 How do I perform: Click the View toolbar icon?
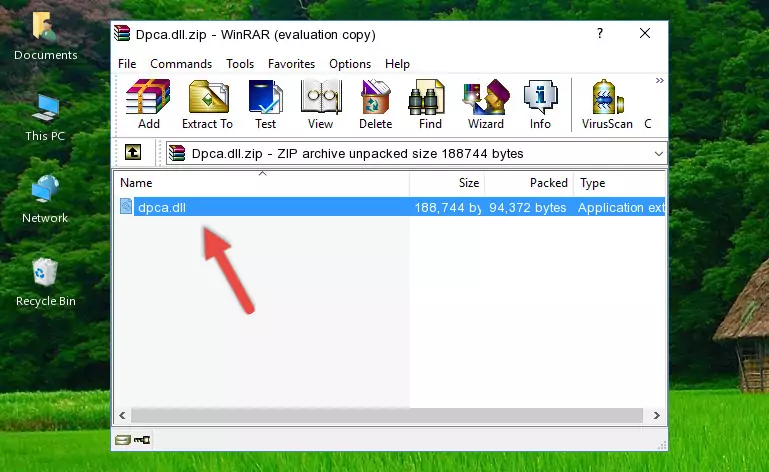click(320, 105)
